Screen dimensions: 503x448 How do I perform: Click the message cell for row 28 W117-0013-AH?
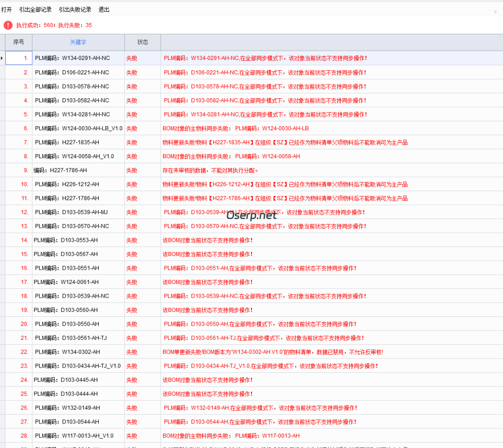(x=231, y=436)
